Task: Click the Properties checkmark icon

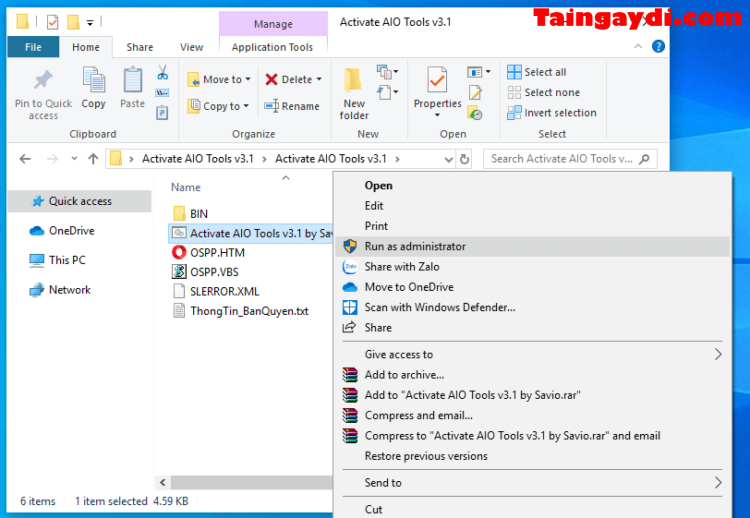Action: point(437,80)
